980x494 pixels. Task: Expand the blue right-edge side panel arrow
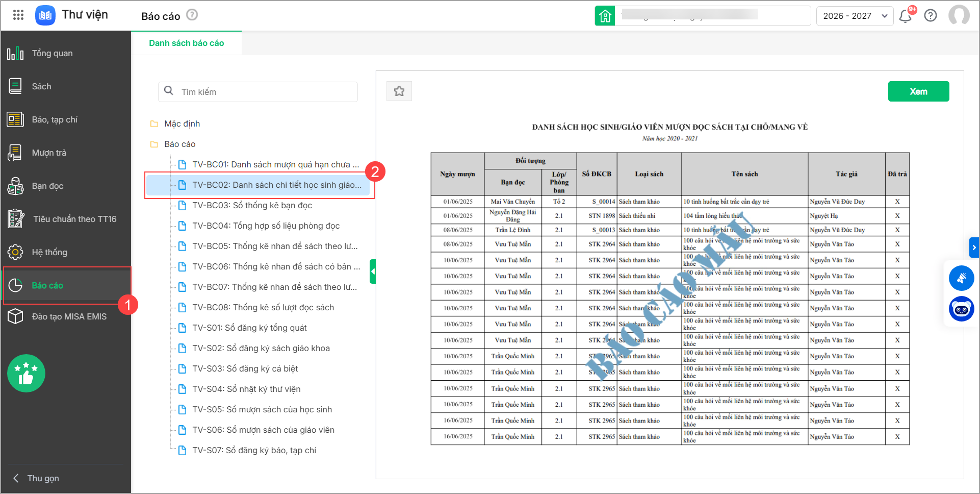[974, 248]
